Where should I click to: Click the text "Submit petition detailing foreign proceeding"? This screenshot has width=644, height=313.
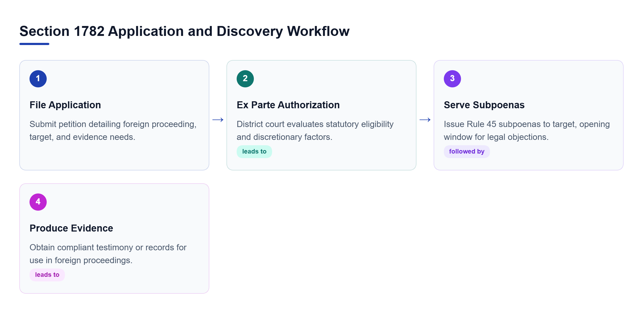click(112, 124)
